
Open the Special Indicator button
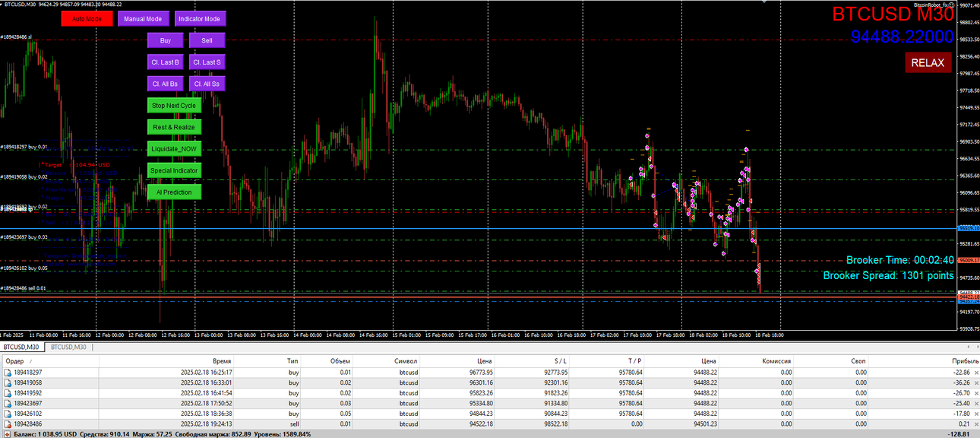pos(174,170)
